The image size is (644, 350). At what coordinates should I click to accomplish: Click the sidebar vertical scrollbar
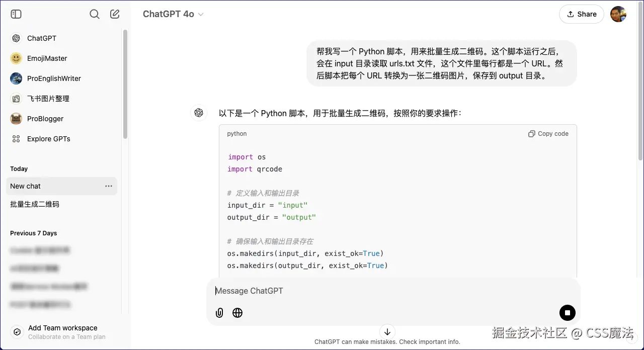(125, 84)
